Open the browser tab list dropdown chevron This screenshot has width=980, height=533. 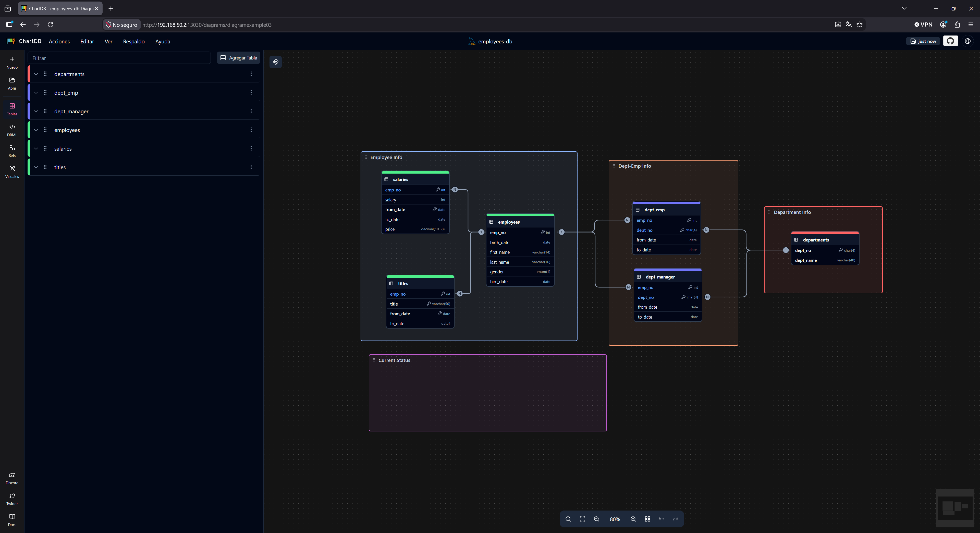click(x=904, y=8)
